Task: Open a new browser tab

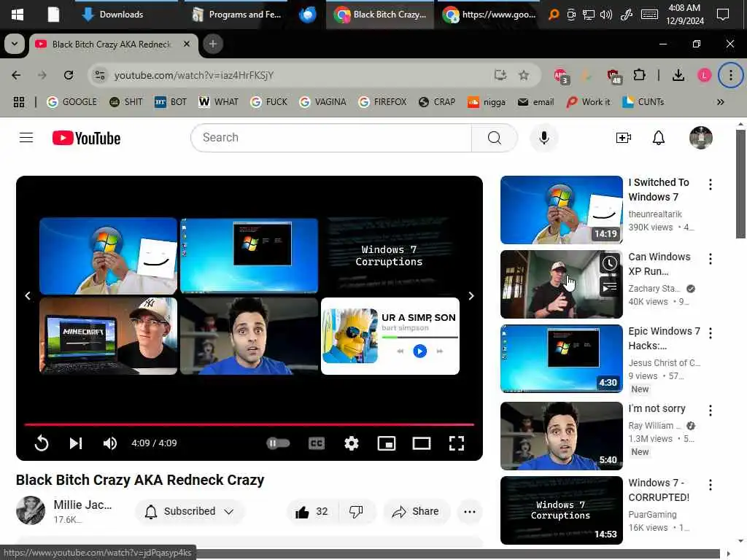Action: point(213,44)
